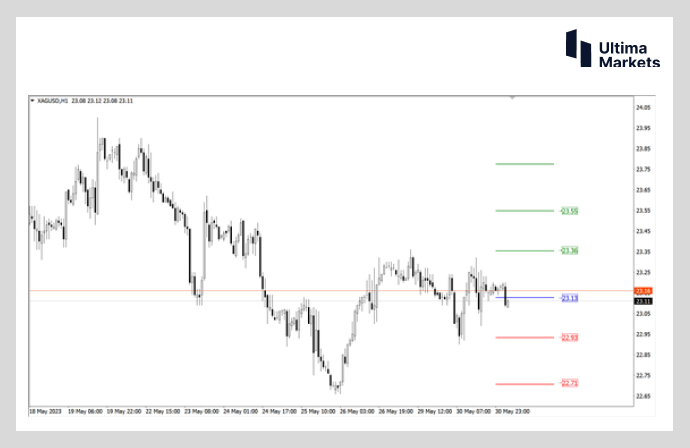
Task: Click the orange 23.16 price tag
Action: click(x=643, y=291)
